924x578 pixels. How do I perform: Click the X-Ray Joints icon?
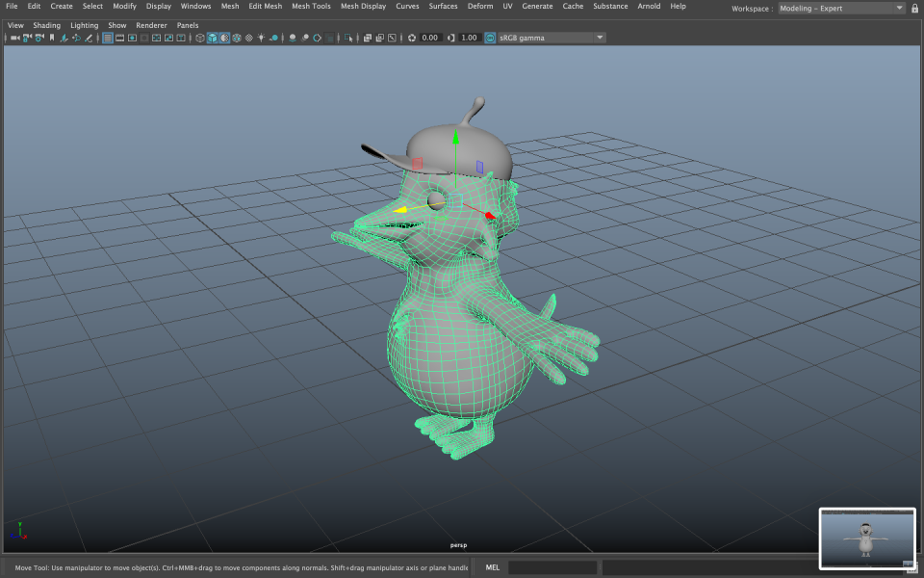coord(392,38)
